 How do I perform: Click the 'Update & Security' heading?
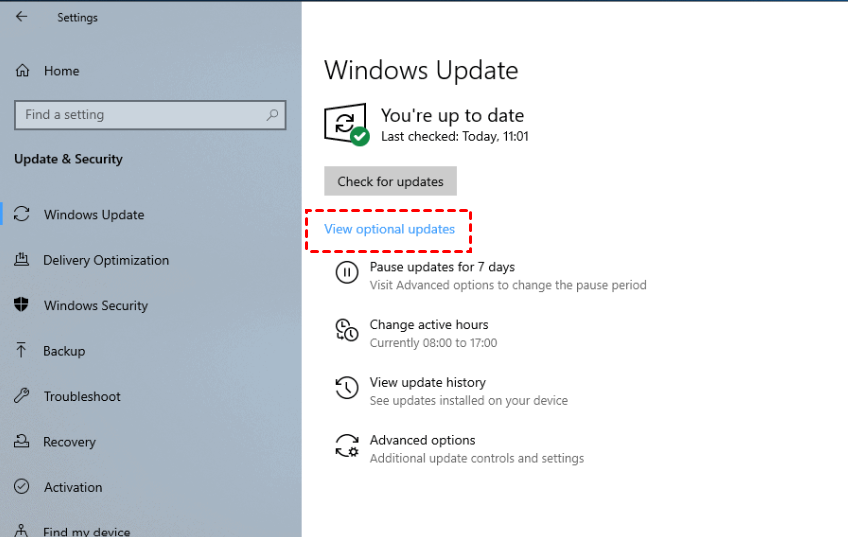68,159
